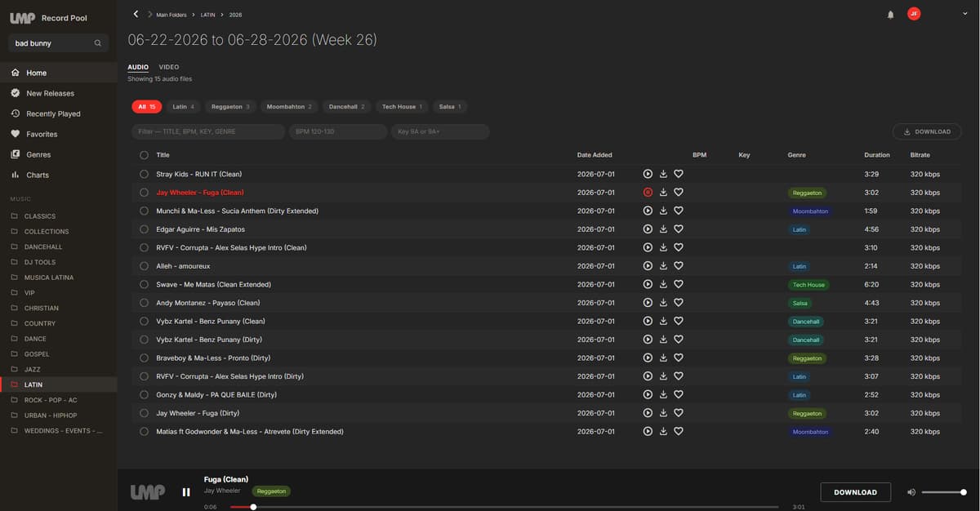Click top DOWNLOAD button above table
Image resolution: width=980 pixels, height=511 pixels.
(x=927, y=131)
